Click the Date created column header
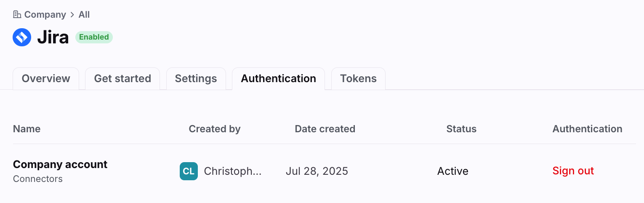This screenshot has width=644, height=203. pyautogui.click(x=325, y=129)
